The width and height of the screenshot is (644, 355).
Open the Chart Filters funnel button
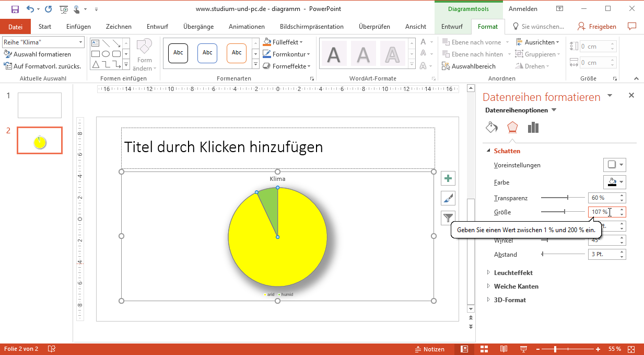click(448, 217)
